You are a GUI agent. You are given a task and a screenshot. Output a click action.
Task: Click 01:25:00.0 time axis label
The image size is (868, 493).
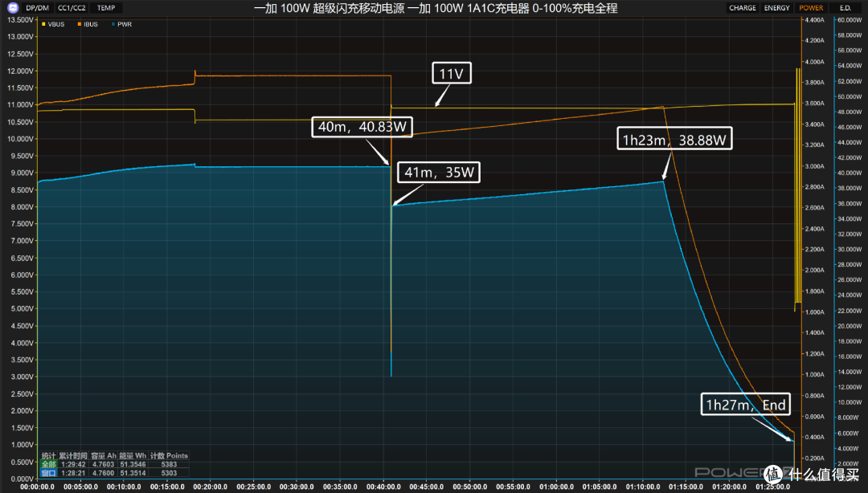(x=772, y=487)
